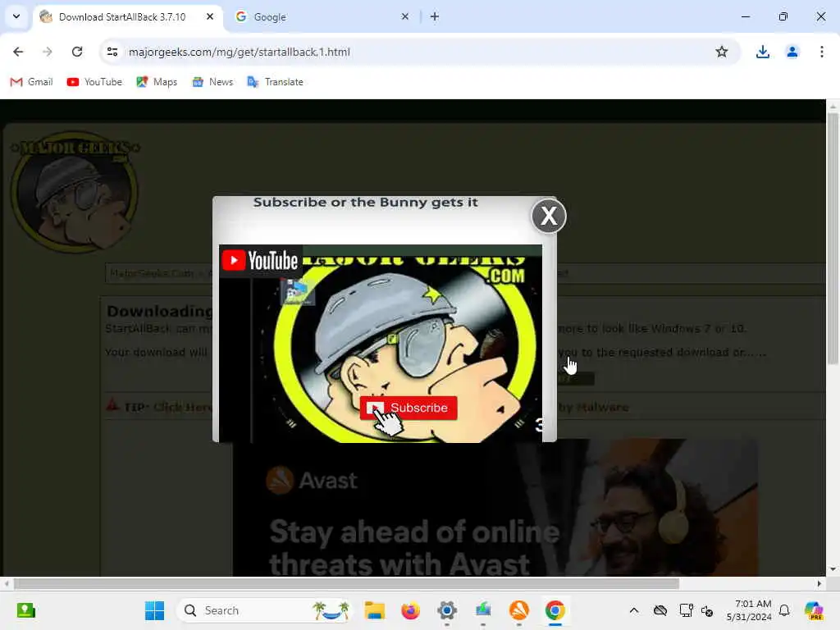Image resolution: width=840 pixels, height=630 pixels.
Task: Open the Gmail bookmark
Action: [x=32, y=82]
